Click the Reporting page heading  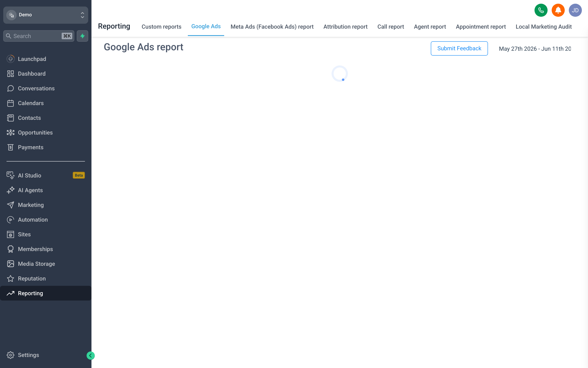114,26
